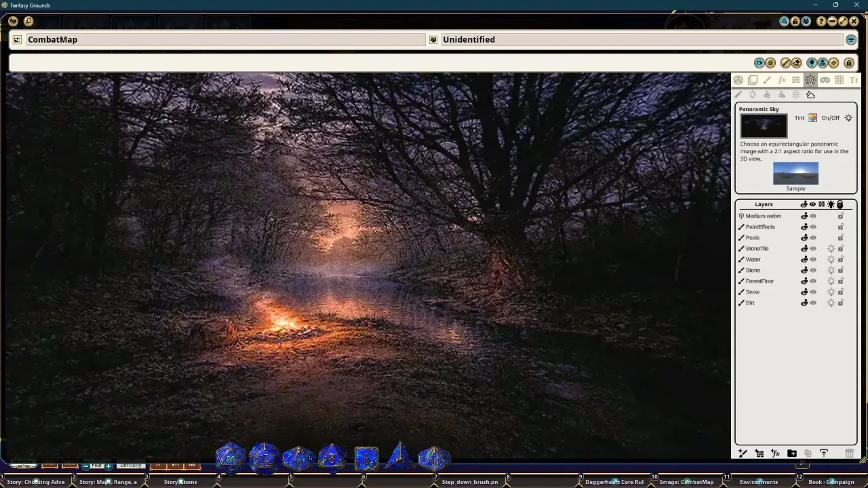Click the camera icon in the toolbar
Screen dimensions: 868x488
(x=759, y=63)
